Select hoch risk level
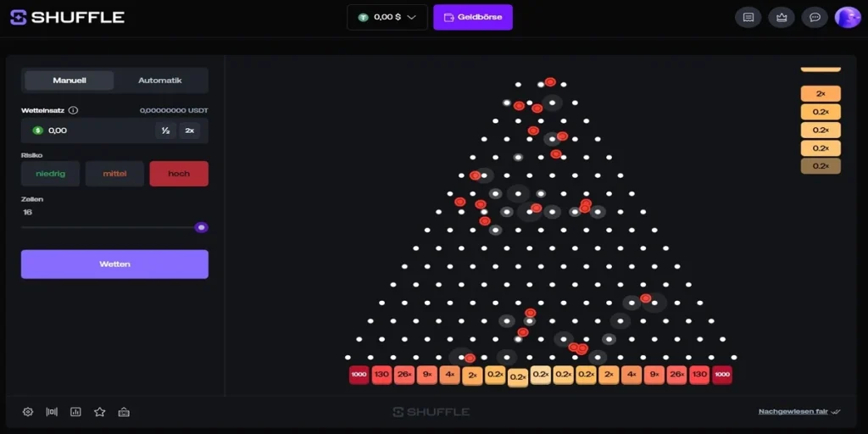This screenshot has width=868, height=434. 179,174
